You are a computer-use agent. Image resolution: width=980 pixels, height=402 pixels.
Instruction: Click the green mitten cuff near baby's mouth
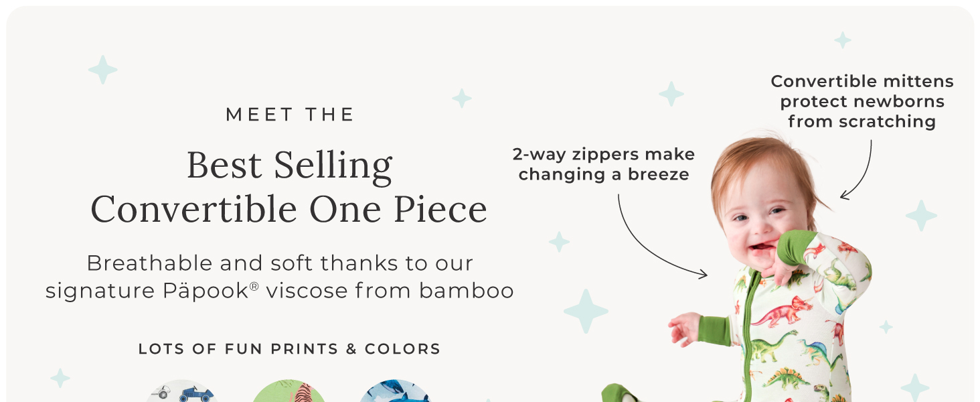click(x=797, y=249)
